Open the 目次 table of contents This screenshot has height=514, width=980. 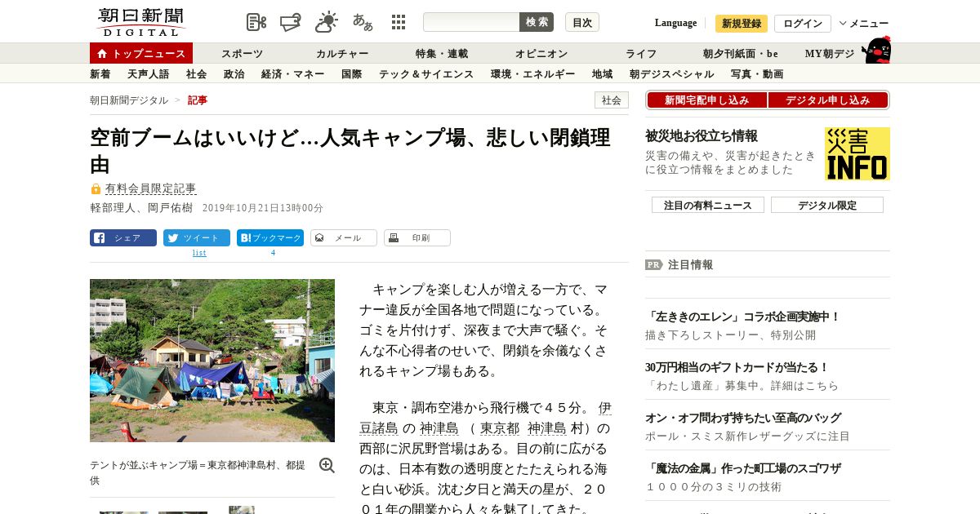582,22
